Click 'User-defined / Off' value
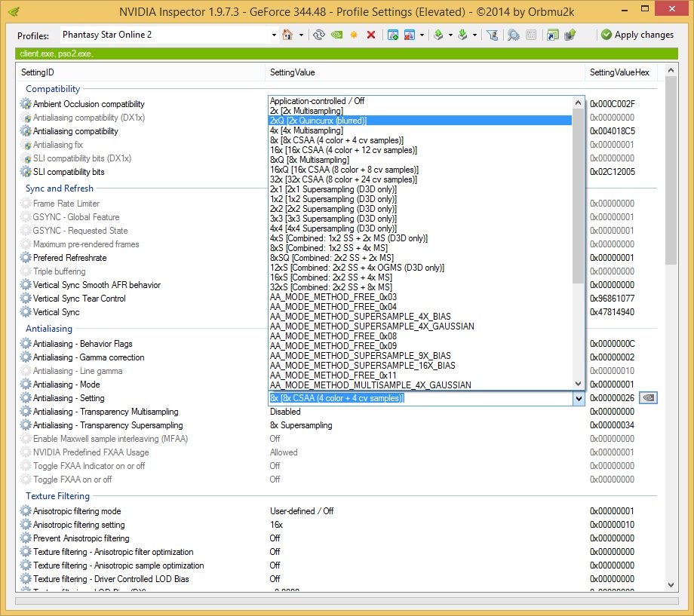The height and width of the screenshot is (616, 694). pyautogui.click(x=302, y=511)
